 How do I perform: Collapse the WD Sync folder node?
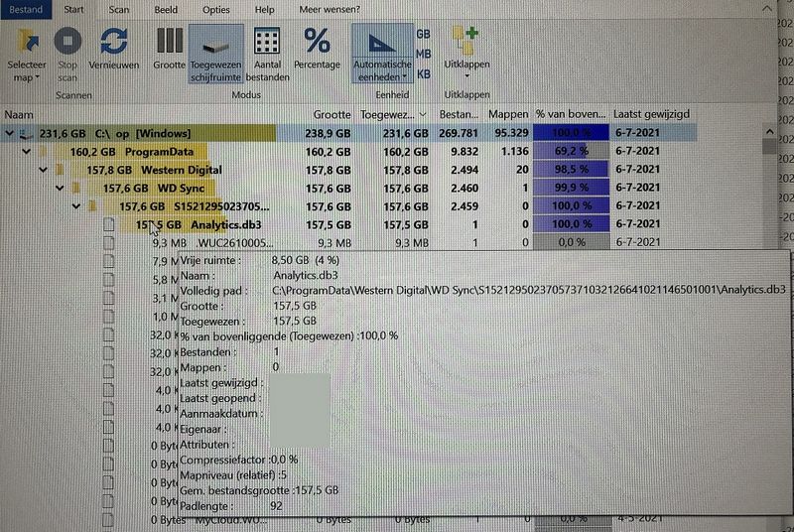click(x=60, y=189)
